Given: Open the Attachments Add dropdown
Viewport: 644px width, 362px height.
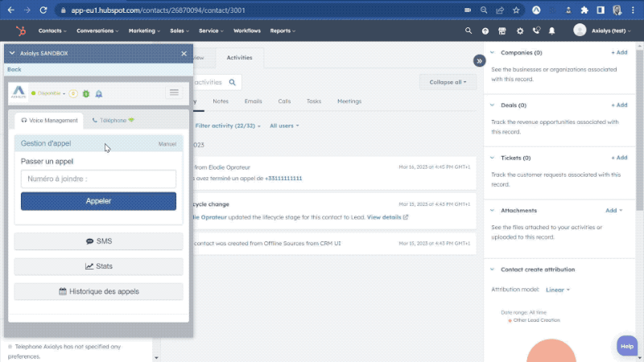Looking at the screenshot, I should click(x=614, y=211).
